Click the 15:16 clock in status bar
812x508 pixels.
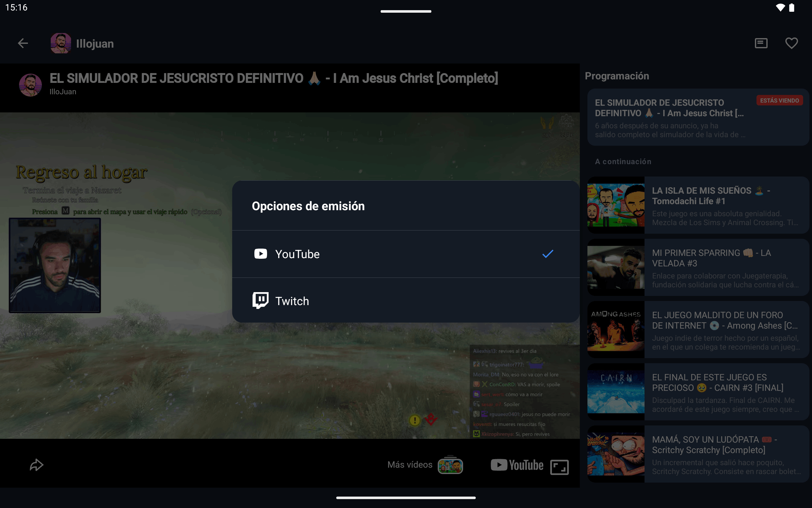pyautogui.click(x=16, y=7)
